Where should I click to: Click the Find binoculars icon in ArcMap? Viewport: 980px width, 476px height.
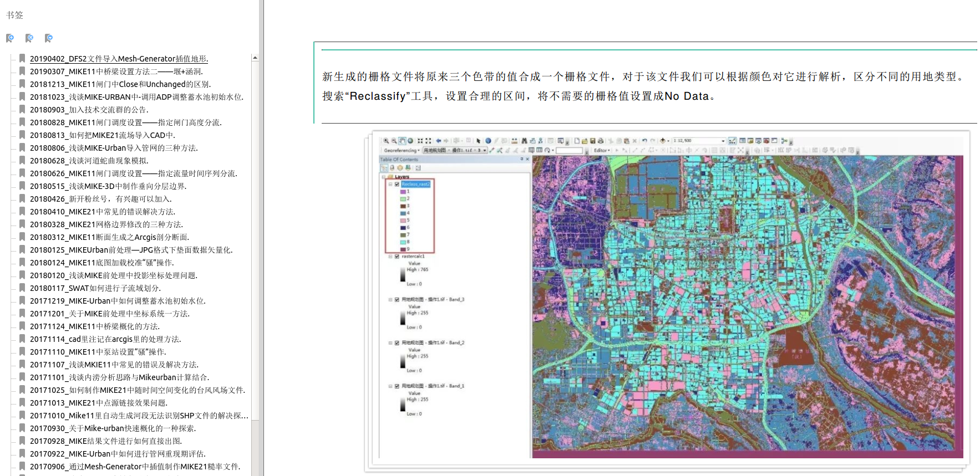click(x=524, y=141)
